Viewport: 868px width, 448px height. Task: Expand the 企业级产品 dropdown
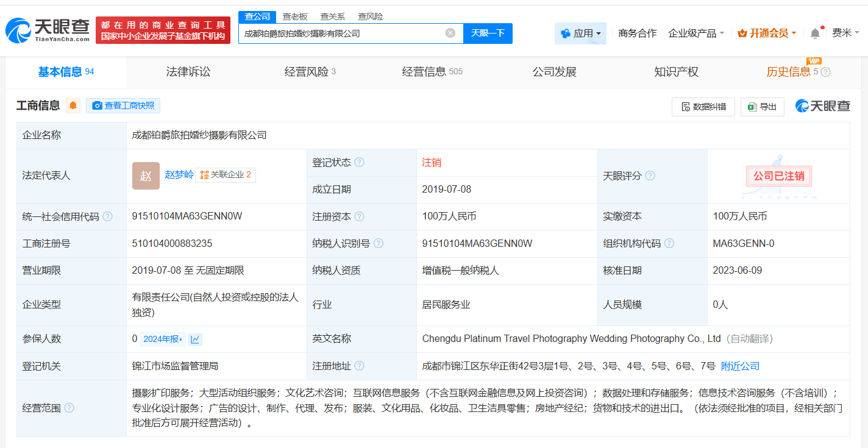point(696,33)
